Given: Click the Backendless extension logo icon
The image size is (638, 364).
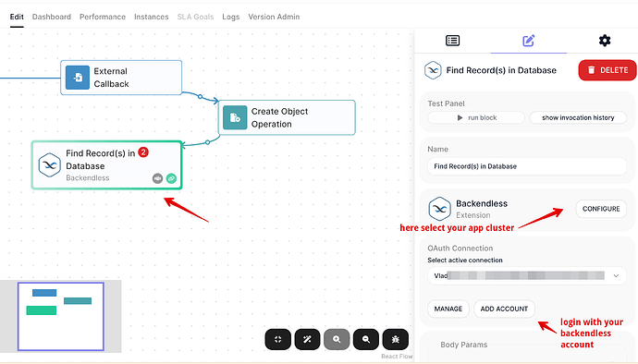Looking at the screenshot, I should point(439,209).
